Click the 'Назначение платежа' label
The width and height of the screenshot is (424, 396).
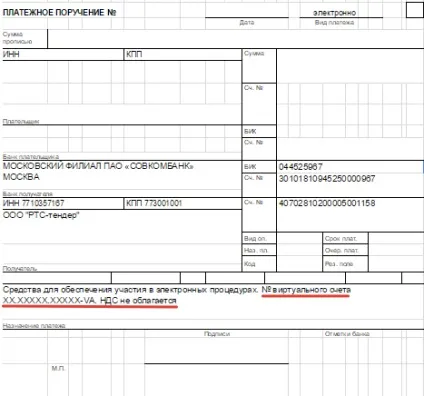pos(34,326)
